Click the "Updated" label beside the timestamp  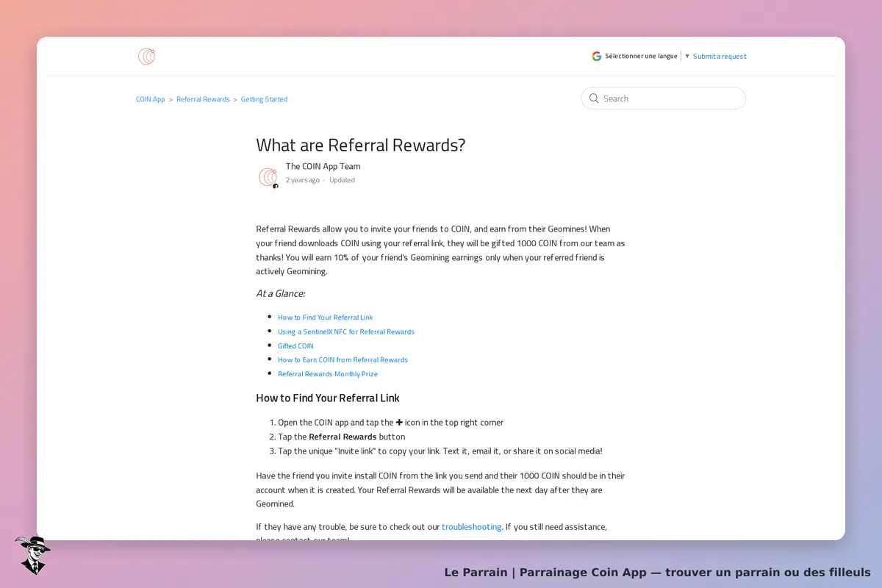pos(342,180)
